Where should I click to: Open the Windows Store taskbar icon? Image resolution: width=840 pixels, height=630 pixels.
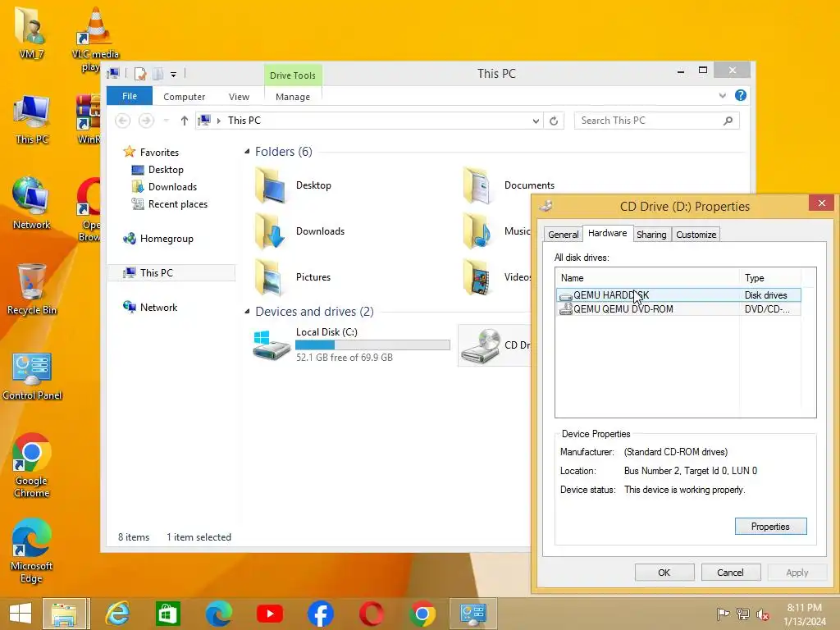tap(167, 614)
